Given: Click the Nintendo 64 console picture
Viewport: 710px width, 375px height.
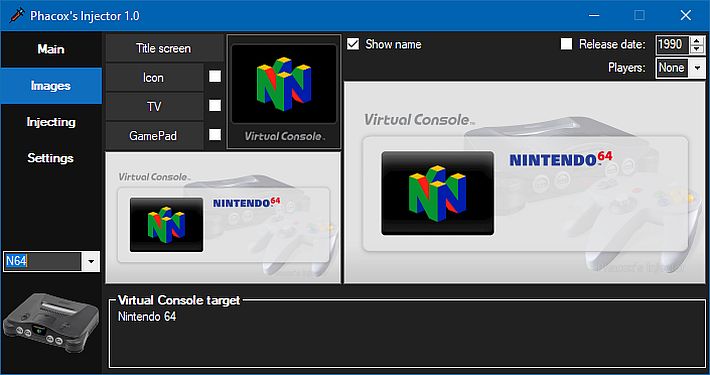Looking at the screenshot, I should 51,323.
